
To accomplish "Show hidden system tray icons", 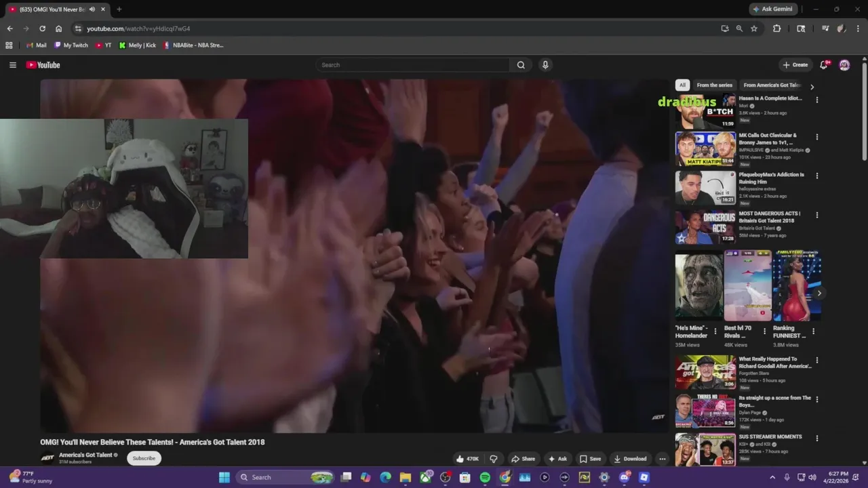I will point(772,477).
